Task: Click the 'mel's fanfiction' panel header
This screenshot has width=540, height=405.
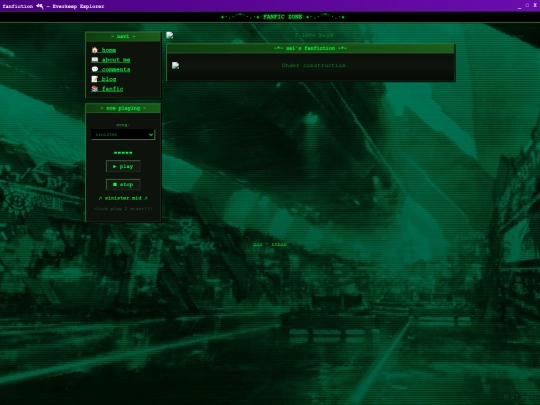Action: [x=311, y=48]
